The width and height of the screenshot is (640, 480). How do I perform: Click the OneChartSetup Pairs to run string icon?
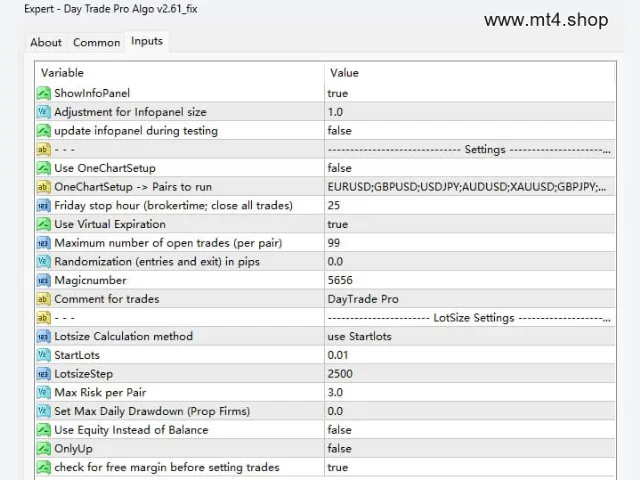[x=43, y=187]
